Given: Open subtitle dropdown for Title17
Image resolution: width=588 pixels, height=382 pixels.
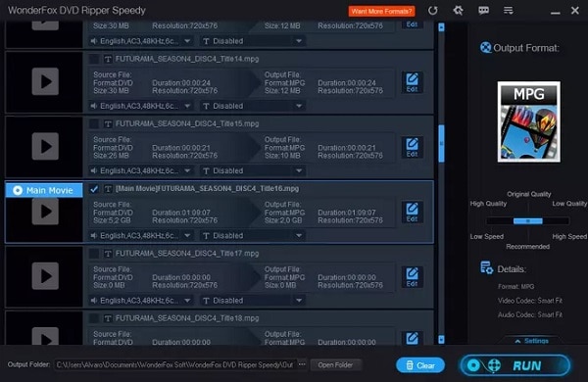Looking at the screenshot, I should pos(252,301).
